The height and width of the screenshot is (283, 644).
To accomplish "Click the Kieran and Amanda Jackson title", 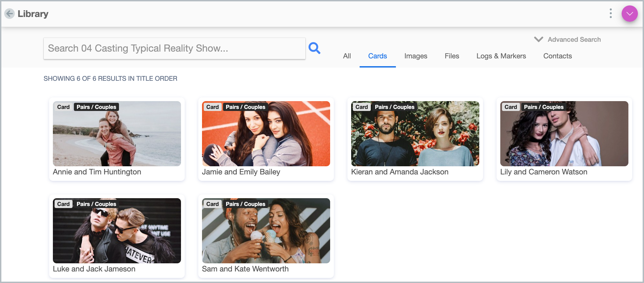I will click(400, 172).
